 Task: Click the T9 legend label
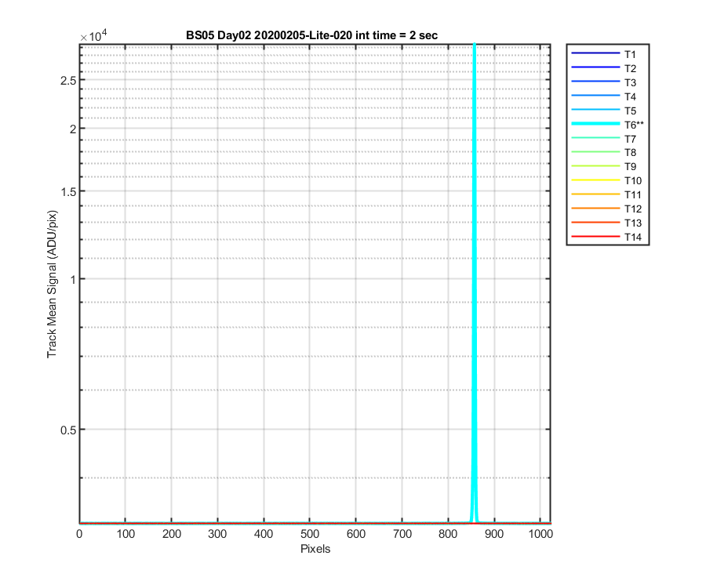coord(630,167)
